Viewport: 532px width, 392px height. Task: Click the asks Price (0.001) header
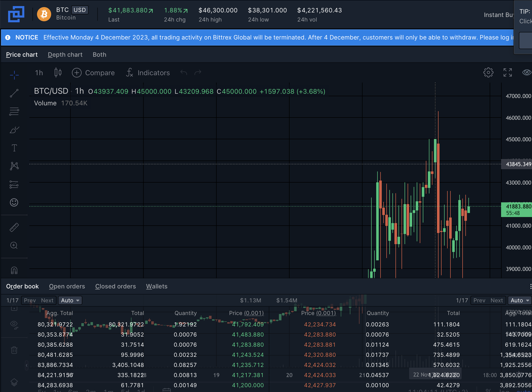[x=318, y=313]
